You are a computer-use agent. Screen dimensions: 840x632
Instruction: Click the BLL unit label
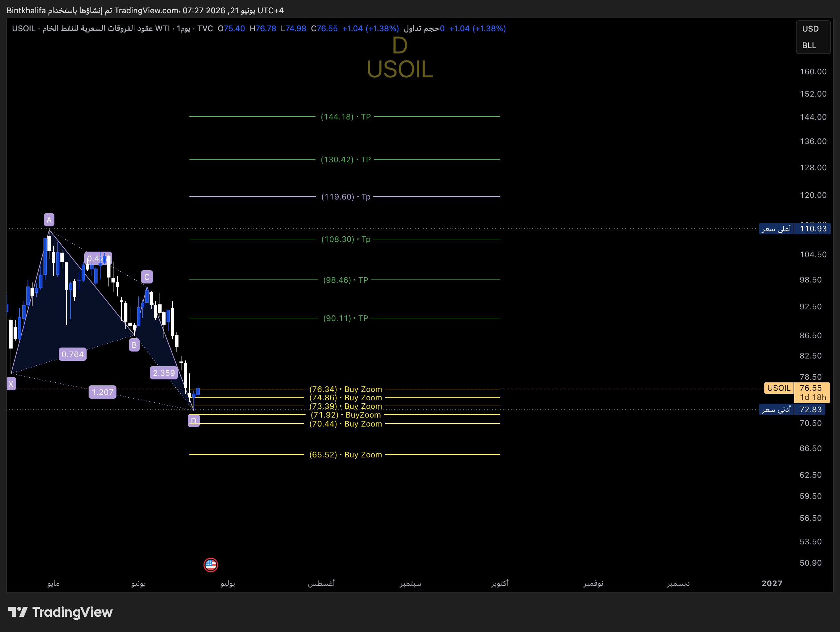point(809,45)
